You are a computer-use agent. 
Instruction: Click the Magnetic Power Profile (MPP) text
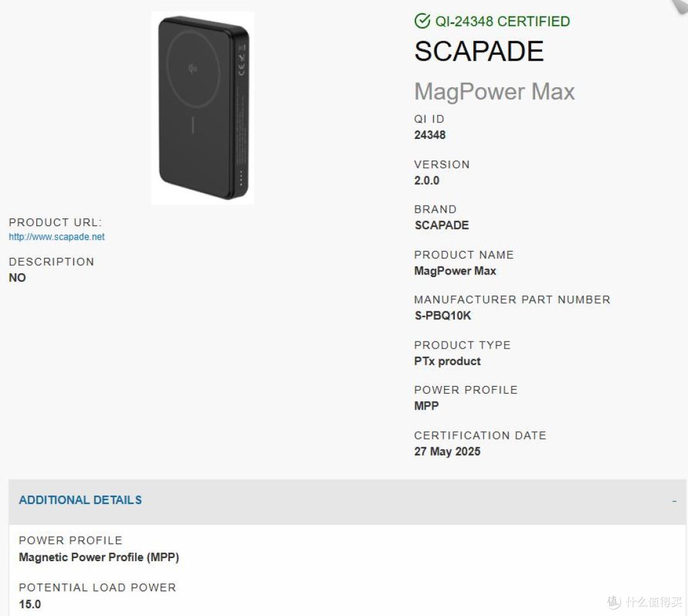click(x=99, y=557)
